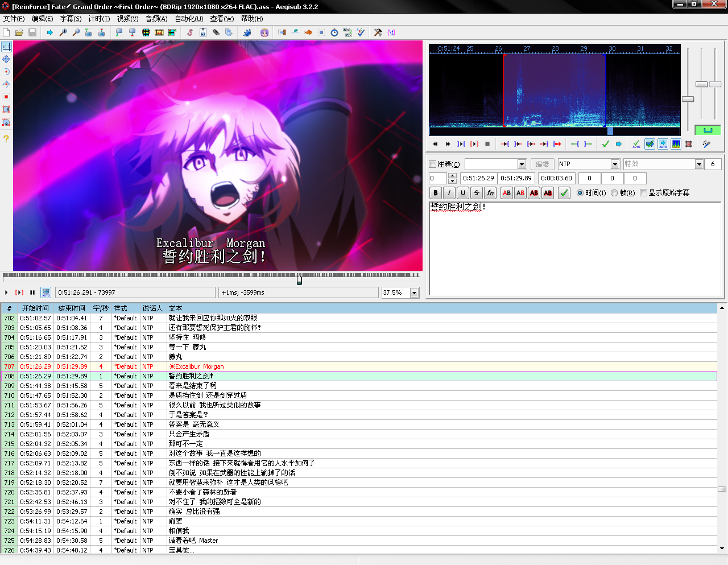Cycle override tag hiding mode
The height and width of the screenshot is (565, 728).
pos(391,32)
